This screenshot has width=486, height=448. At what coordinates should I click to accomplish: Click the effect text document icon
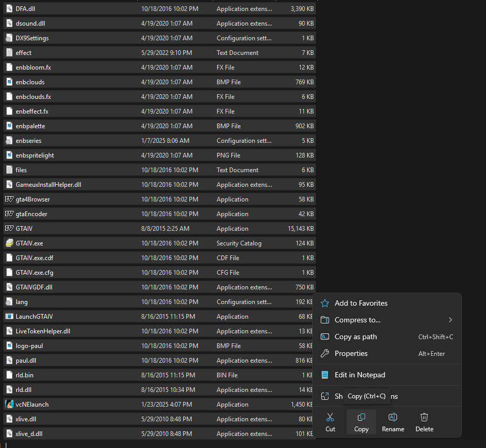tap(9, 53)
